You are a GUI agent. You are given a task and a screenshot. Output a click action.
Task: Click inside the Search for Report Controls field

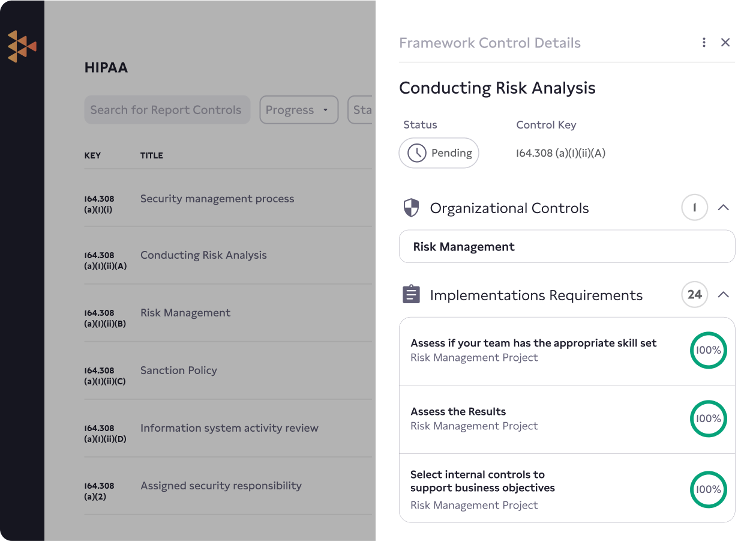[167, 109]
